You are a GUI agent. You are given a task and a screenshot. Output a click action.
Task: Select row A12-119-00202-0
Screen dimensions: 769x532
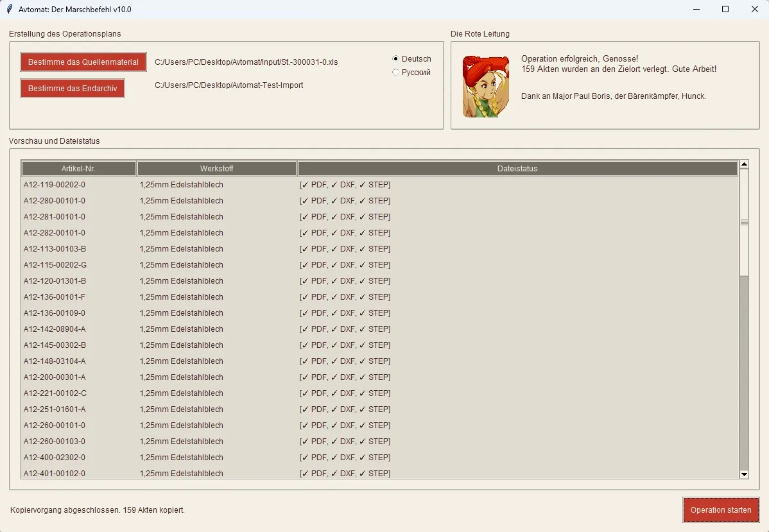[55, 185]
